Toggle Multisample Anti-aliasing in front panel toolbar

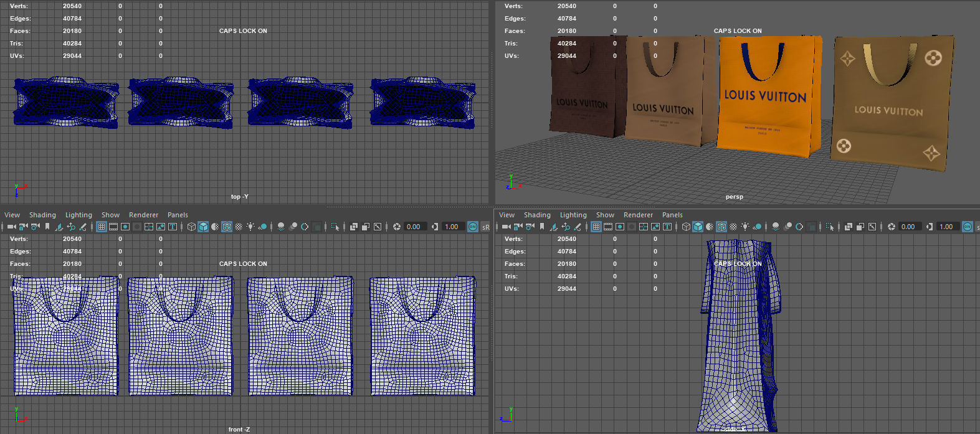(305, 227)
